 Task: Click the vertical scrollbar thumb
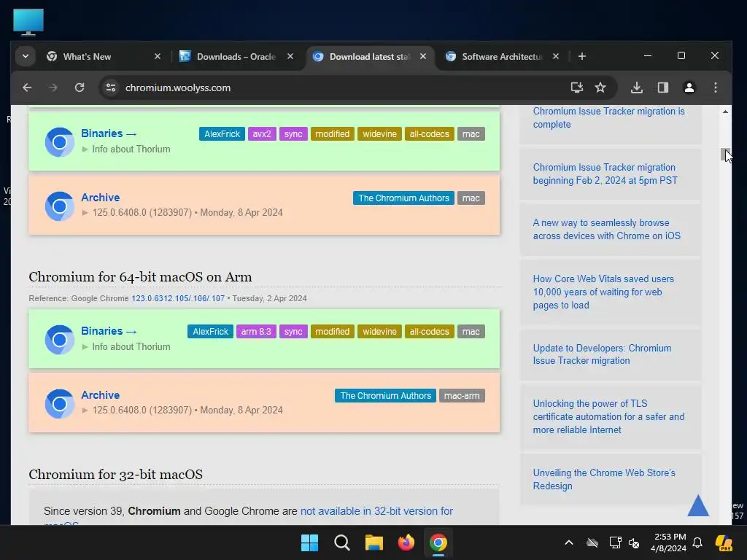(724, 155)
